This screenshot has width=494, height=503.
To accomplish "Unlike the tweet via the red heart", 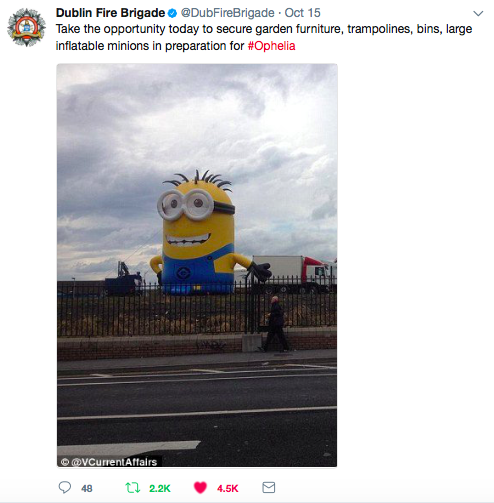I will [200, 488].
